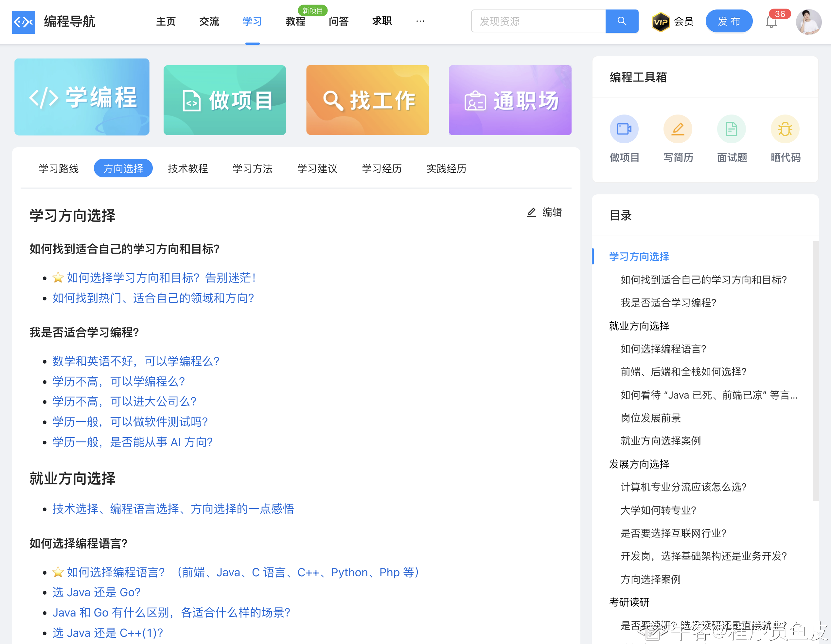831x644 pixels.
Task: Click the 做项目 video camera icon
Action: [x=624, y=129]
